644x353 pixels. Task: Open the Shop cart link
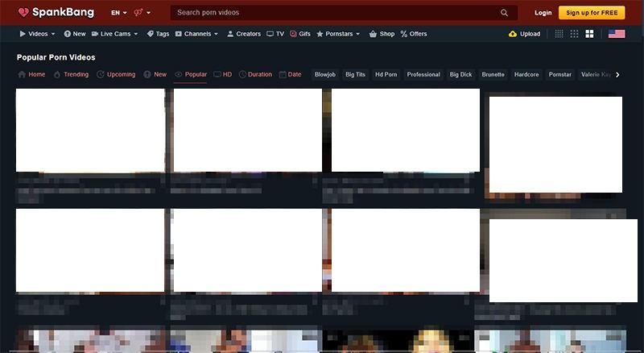click(382, 34)
